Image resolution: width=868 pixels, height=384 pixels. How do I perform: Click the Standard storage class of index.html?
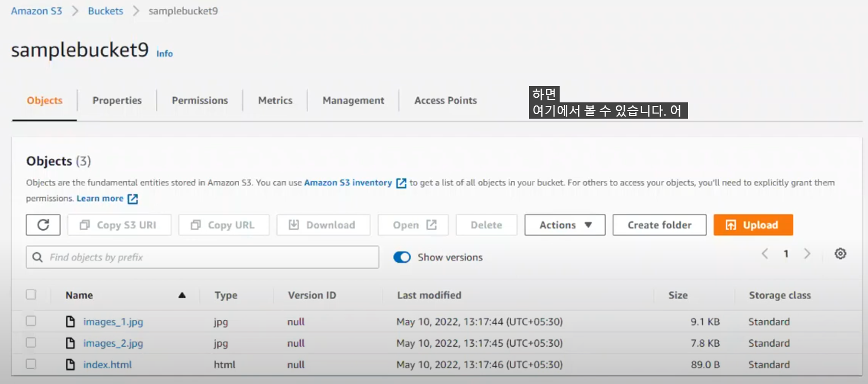[x=769, y=365]
